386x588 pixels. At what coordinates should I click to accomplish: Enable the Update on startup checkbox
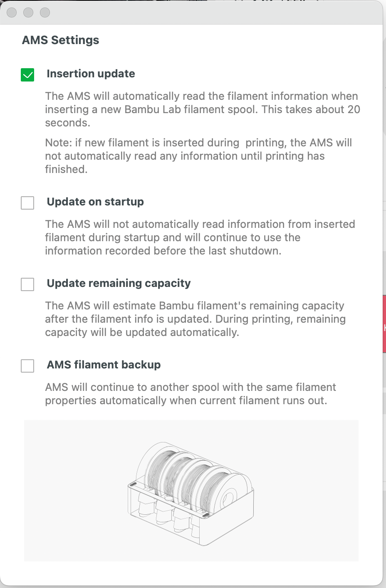(x=27, y=203)
